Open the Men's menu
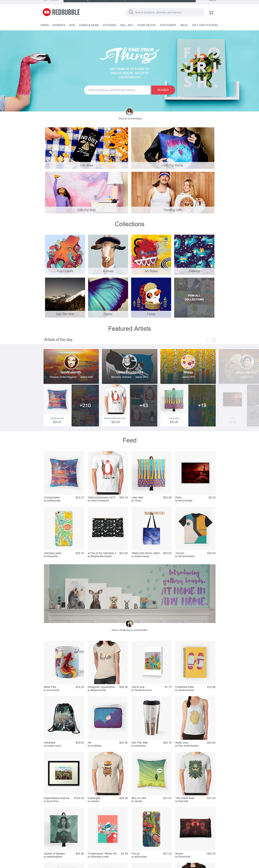This screenshot has width=259, height=868. [x=44, y=25]
